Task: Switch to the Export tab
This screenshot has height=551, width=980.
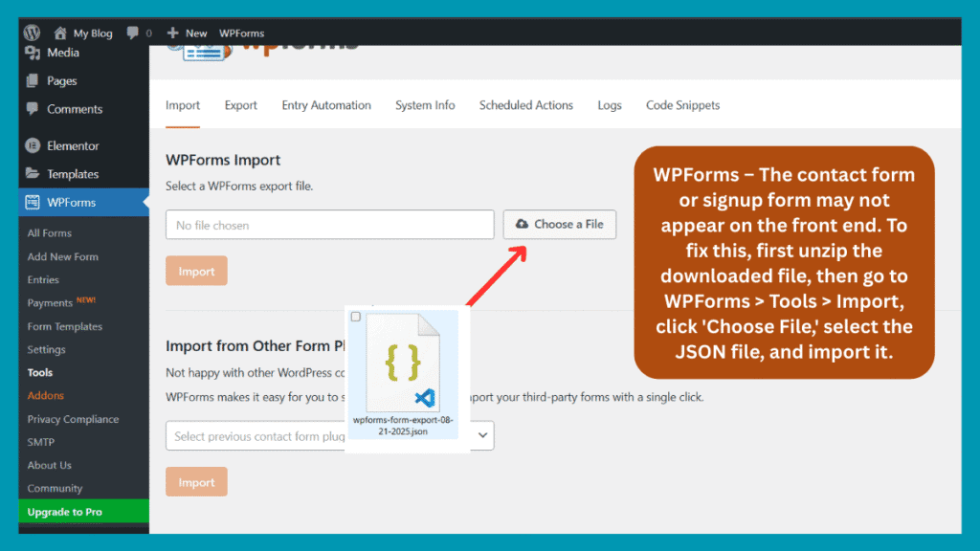Action: click(x=240, y=105)
